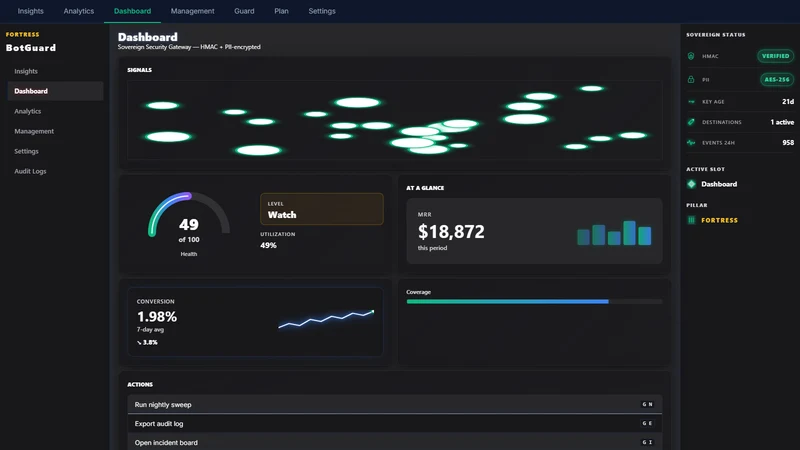Open Audit Logs in the sidebar
Screen dimensions: 800x450
(55, 171)
